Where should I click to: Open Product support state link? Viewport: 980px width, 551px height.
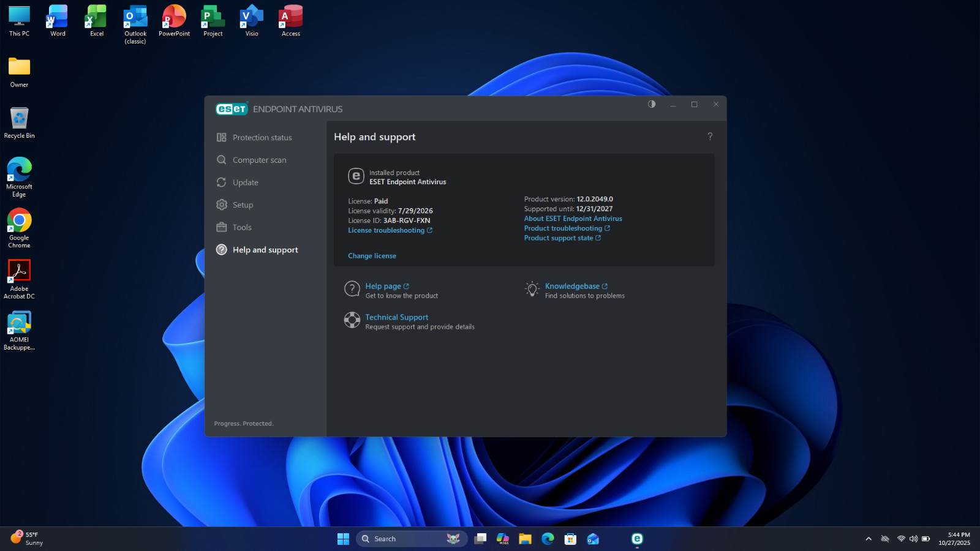click(562, 238)
